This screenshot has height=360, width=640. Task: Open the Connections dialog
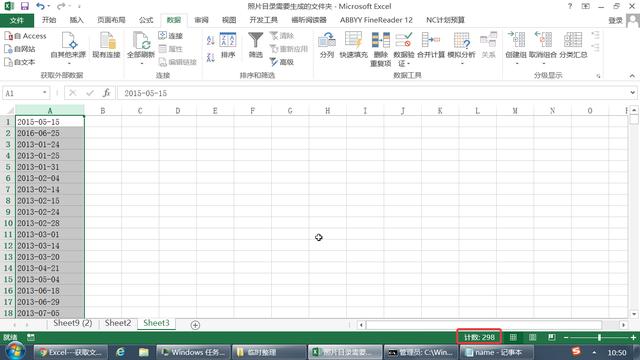[171, 36]
